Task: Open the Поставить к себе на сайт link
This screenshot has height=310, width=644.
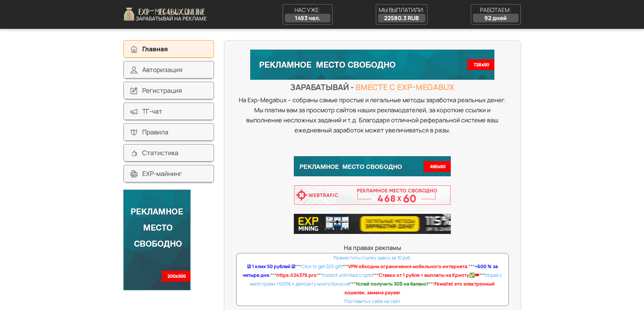Action: pyautogui.click(x=372, y=301)
